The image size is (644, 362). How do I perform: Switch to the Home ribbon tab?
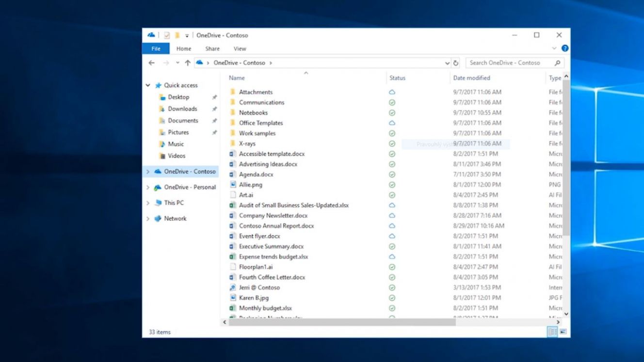tap(184, 48)
